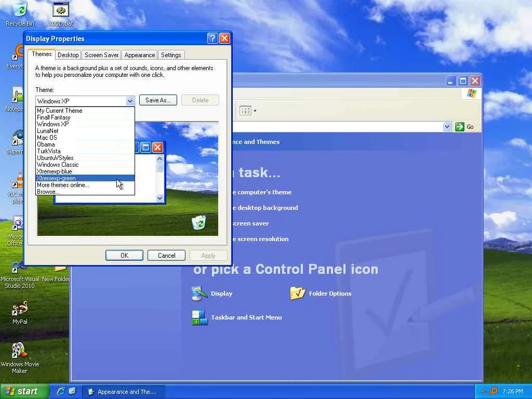This screenshot has height=399, width=532.
Task: Open the Display Control Panel icon
Action: click(x=212, y=294)
